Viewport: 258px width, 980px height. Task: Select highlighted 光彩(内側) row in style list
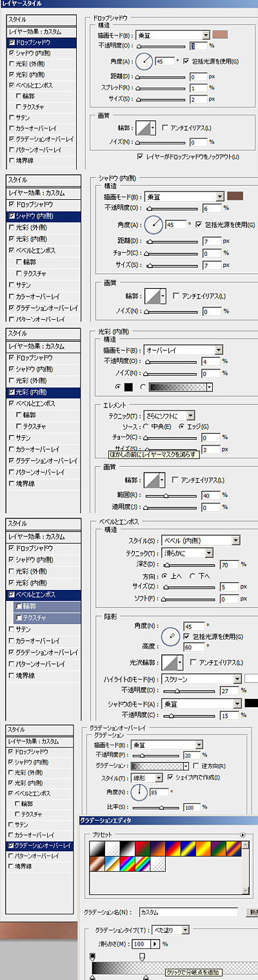[x=44, y=391]
